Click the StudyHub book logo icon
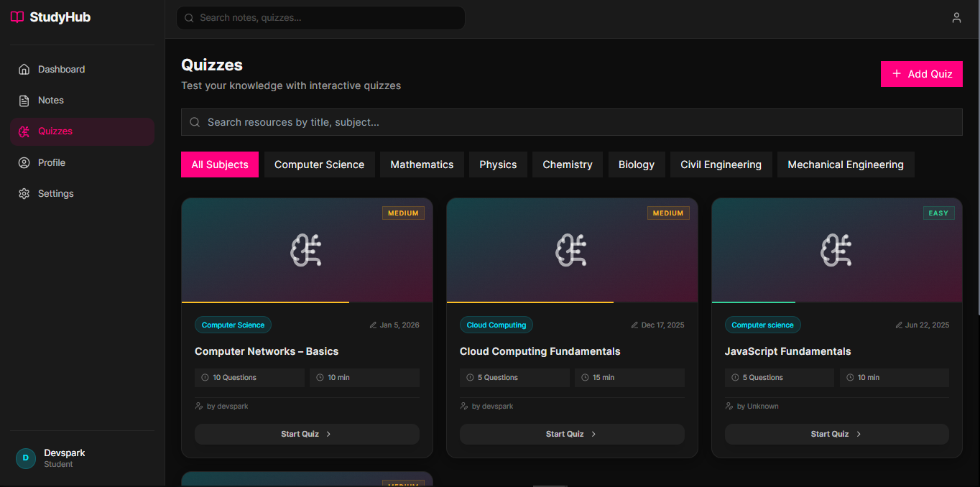The width and height of the screenshot is (980, 487). click(17, 17)
